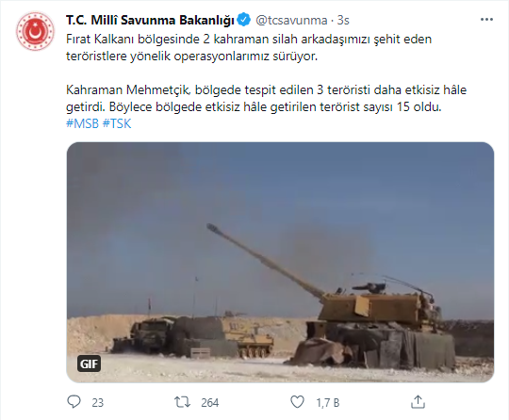Viewport: 509px width, 420px height.
Task: Open the three-dot more options menu
Action: tap(486, 20)
